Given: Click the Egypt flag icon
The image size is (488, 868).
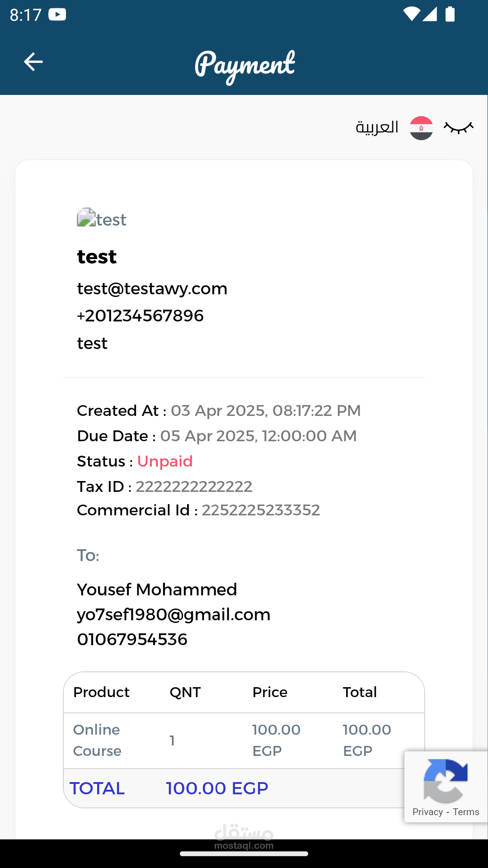Looking at the screenshot, I should pyautogui.click(x=421, y=128).
